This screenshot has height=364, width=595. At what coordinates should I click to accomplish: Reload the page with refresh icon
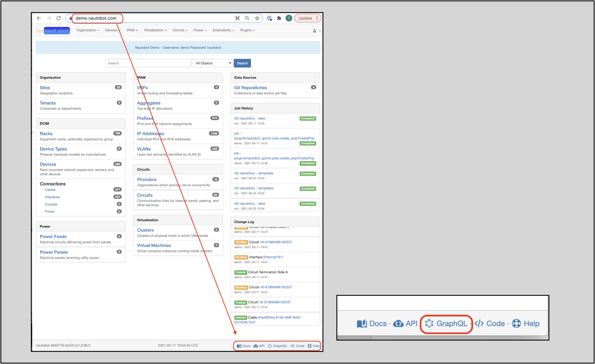pyautogui.click(x=59, y=18)
